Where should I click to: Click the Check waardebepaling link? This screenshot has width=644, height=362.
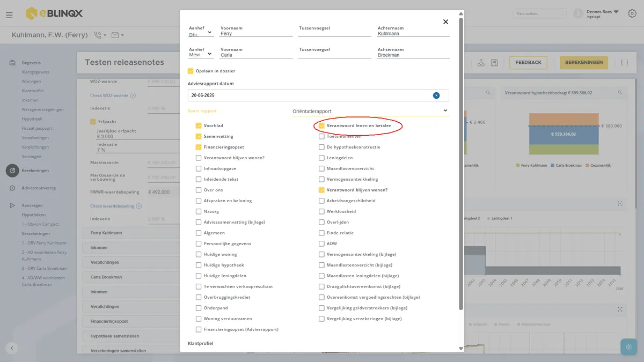pos(112,206)
